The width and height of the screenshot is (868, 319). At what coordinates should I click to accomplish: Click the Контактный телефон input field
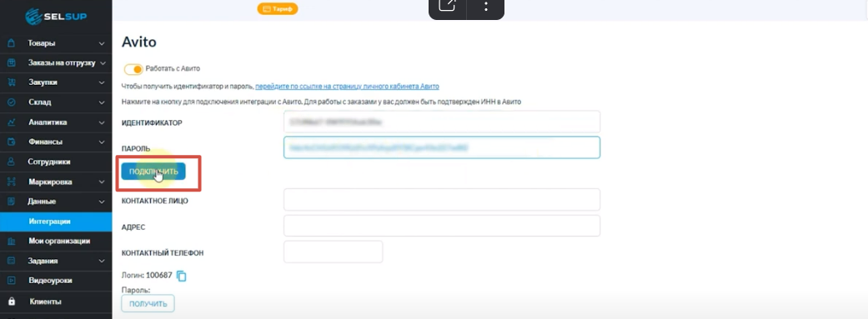click(334, 252)
